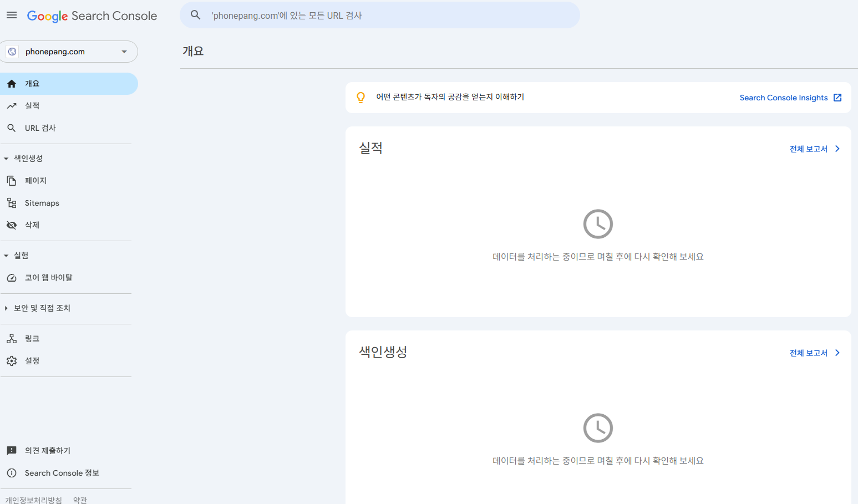The height and width of the screenshot is (504, 858).
Task: Click the search magnifier icon in URL bar
Action: point(196,15)
